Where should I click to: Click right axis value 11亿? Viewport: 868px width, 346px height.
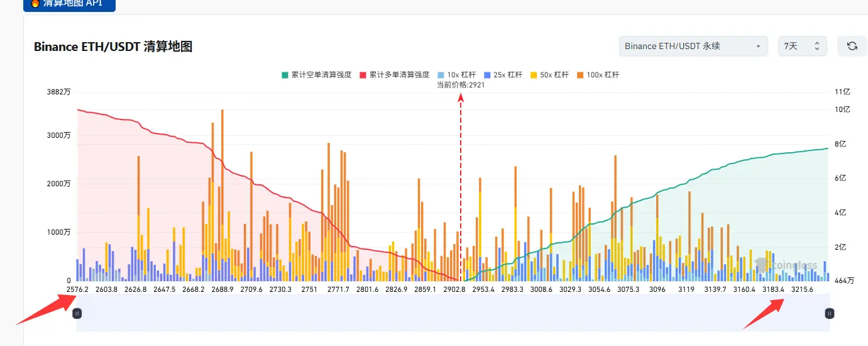(843, 92)
